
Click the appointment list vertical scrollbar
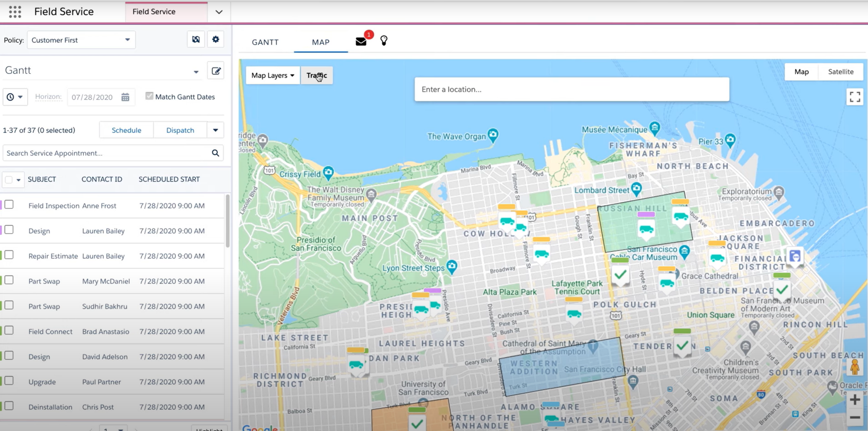tap(227, 221)
